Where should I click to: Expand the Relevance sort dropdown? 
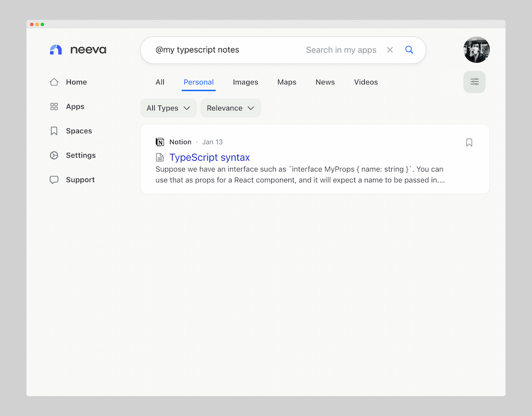(230, 108)
